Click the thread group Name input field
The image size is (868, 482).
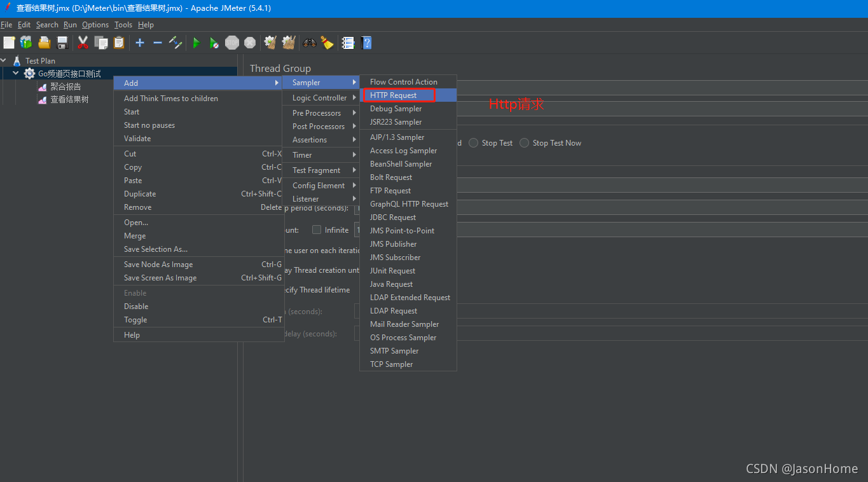tap(662, 87)
